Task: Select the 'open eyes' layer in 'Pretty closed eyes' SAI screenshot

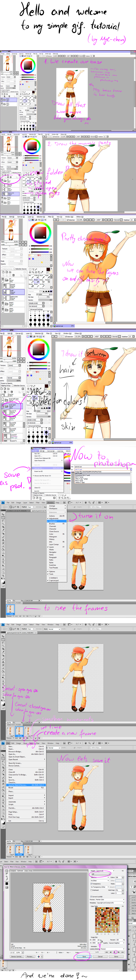Action: click(x=14, y=298)
